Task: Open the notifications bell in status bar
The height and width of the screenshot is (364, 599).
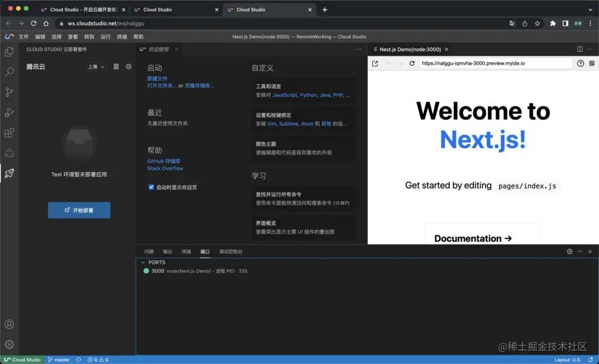Action: (591, 360)
